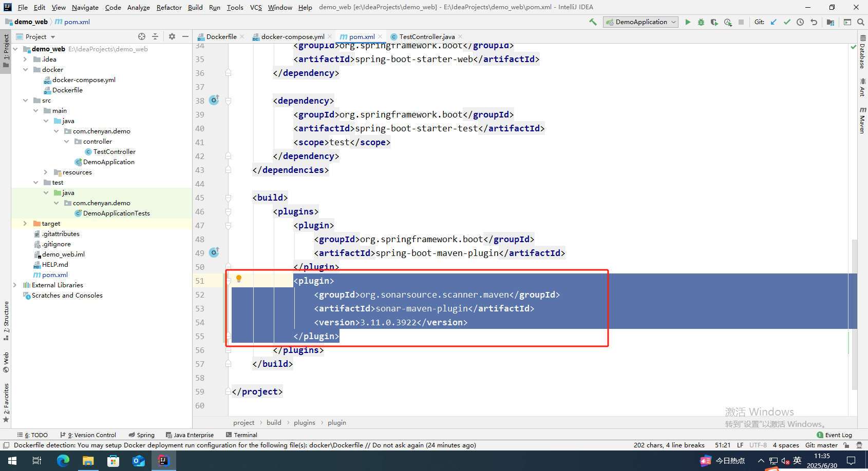Collapse the src folder
This screenshot has height=471, width=868.
25,101
